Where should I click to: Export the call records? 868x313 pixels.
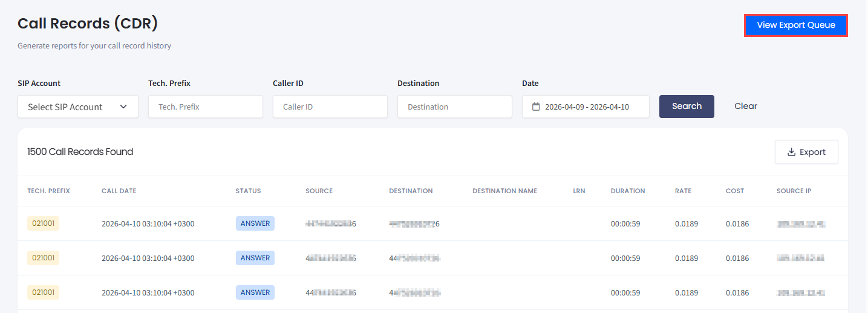pos(806,152)
